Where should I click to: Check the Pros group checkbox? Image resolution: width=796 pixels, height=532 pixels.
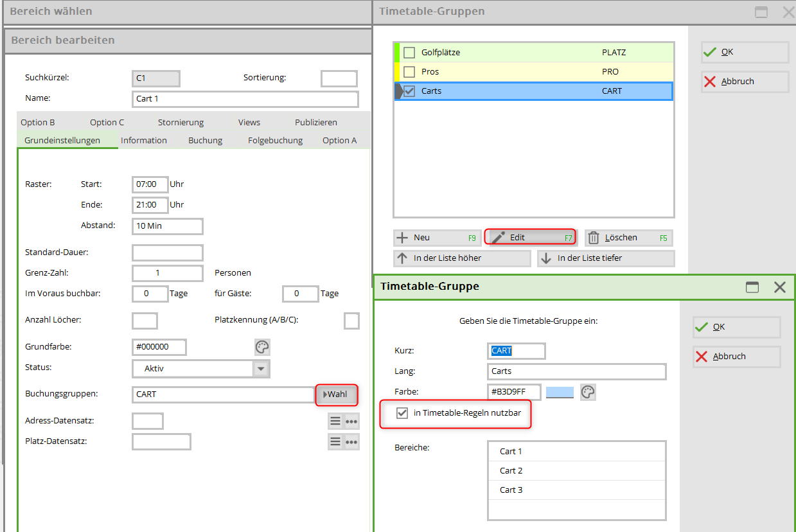click(409, 72)
